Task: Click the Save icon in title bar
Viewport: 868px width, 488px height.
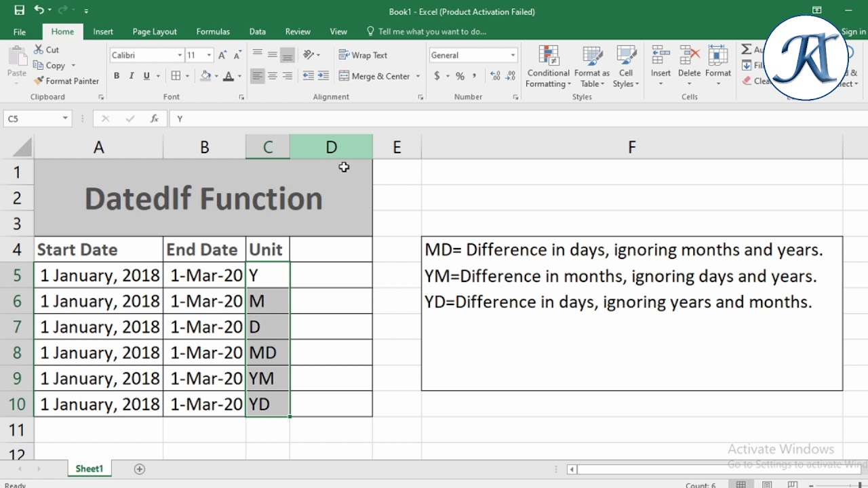Action: [19, 10]
